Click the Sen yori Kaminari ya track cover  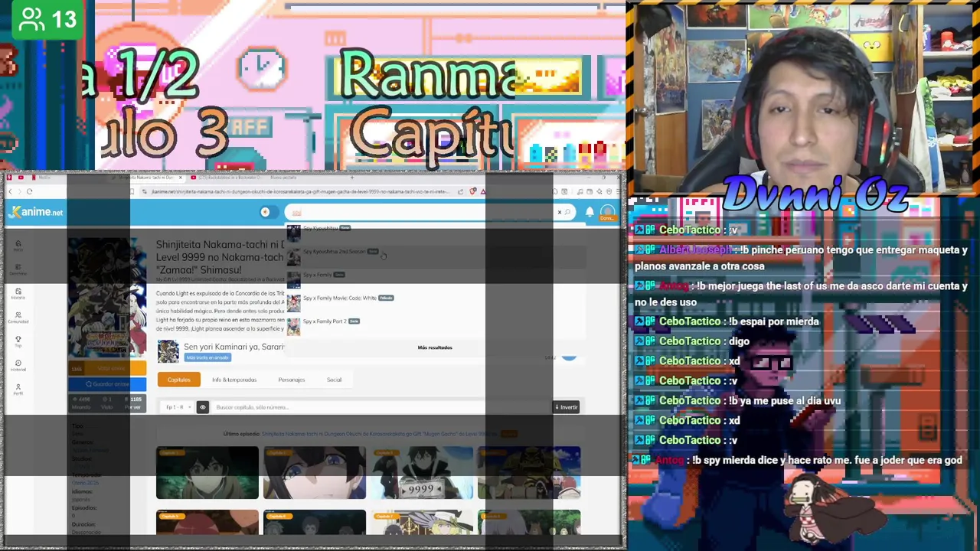[168, 351]
